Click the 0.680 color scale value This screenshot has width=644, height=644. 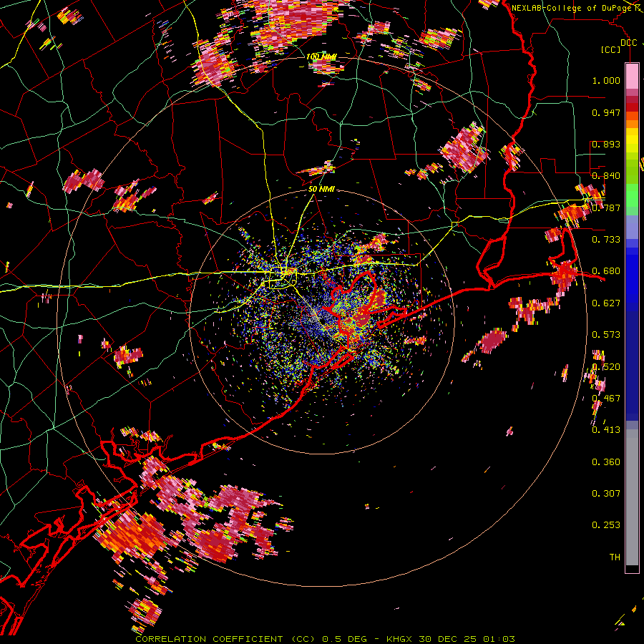(606, 271)
